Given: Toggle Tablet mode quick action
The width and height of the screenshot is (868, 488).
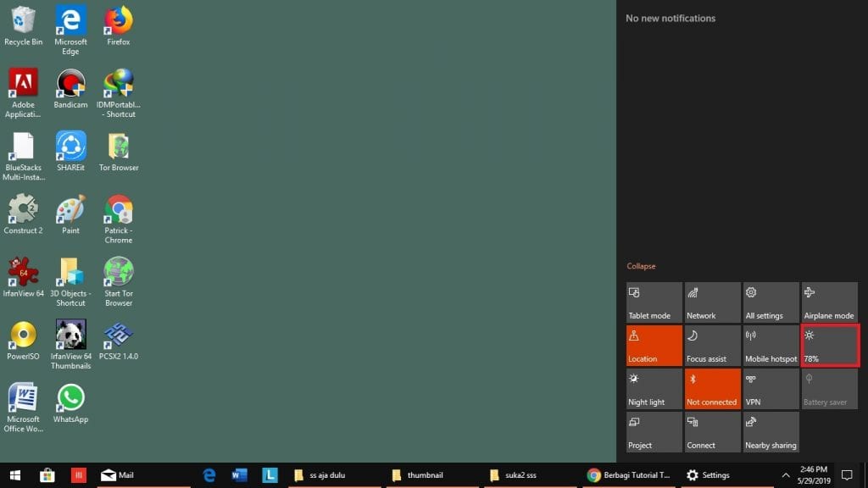Looking at the screenshot, I should pyautogui.click(x=654, y=302).
